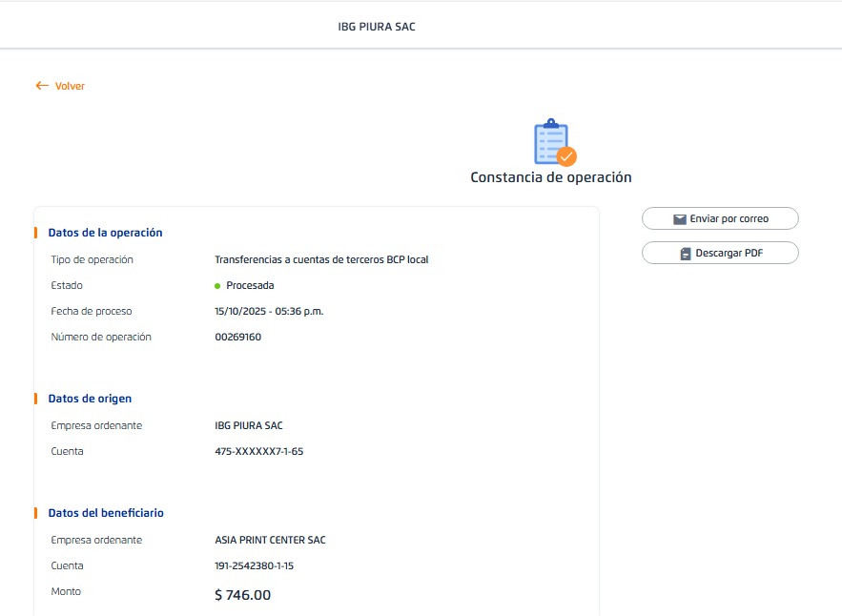Viewport: 842px width, 616px height.
Task: Select the Datos de origen section header
Action: point(90,399)
